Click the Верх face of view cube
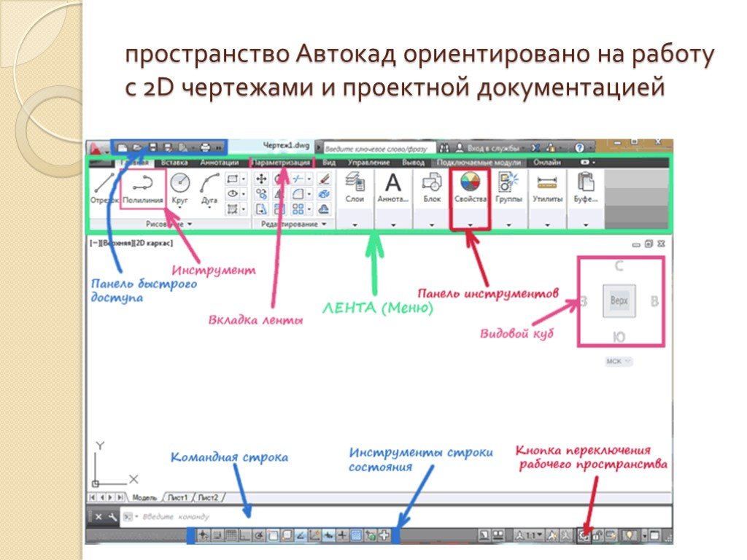747x560 pixels. [x=619, y=301]
